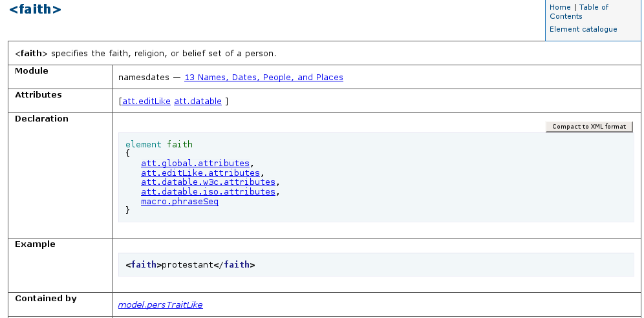Open the Element catalogue link
This screenshot has width=644, height=318.
click(x=583, y=29)
